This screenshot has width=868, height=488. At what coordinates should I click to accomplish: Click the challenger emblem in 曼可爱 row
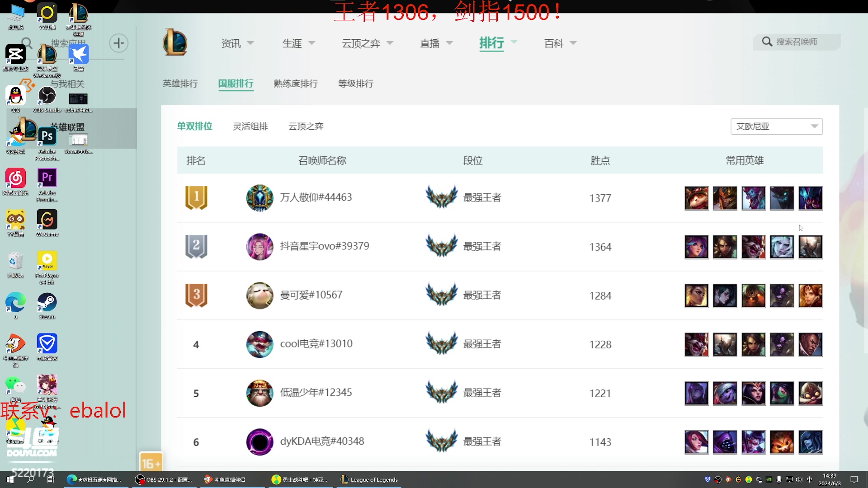[442, 295]
